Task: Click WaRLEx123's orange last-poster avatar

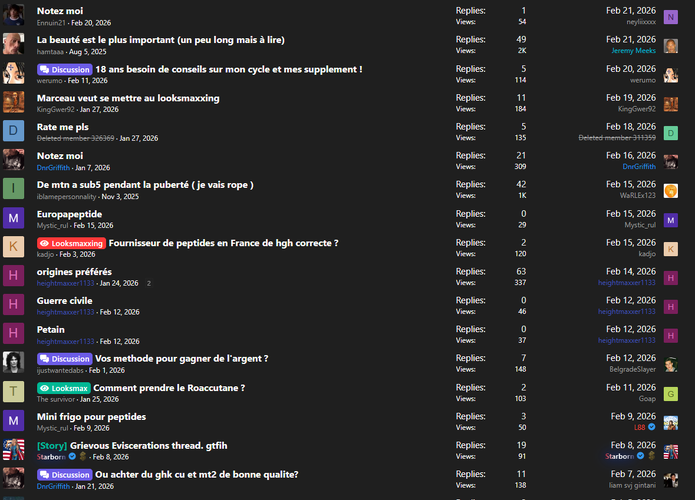Action: pyautogui.click(x=671, y=191)
